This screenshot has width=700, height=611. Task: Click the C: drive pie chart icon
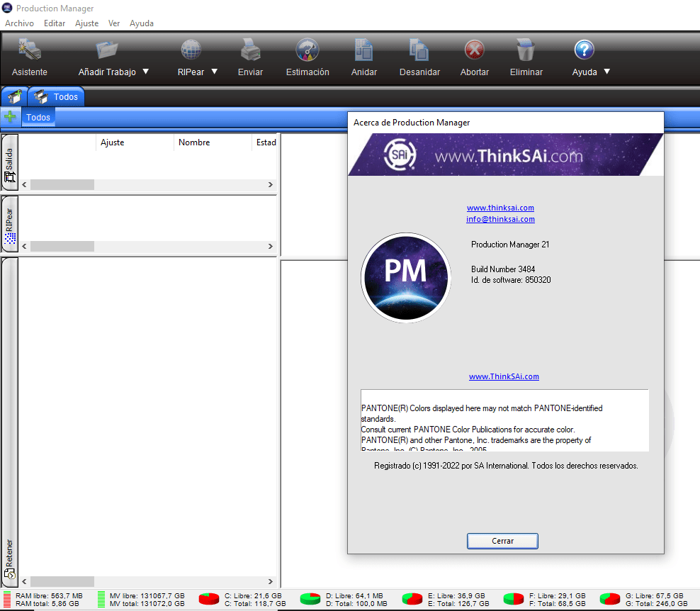pos(208,599)
